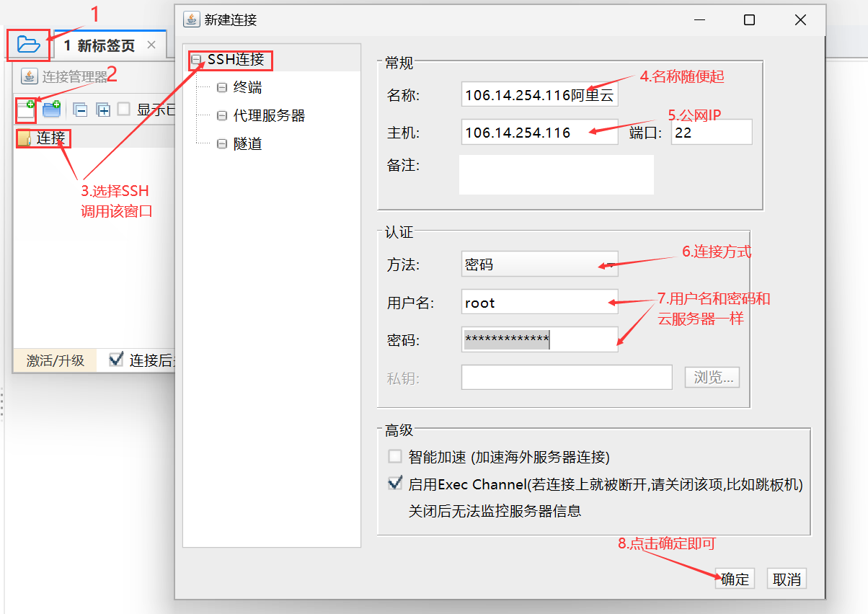
Task: Click the 端口 input field
Action: click(712, 133)
